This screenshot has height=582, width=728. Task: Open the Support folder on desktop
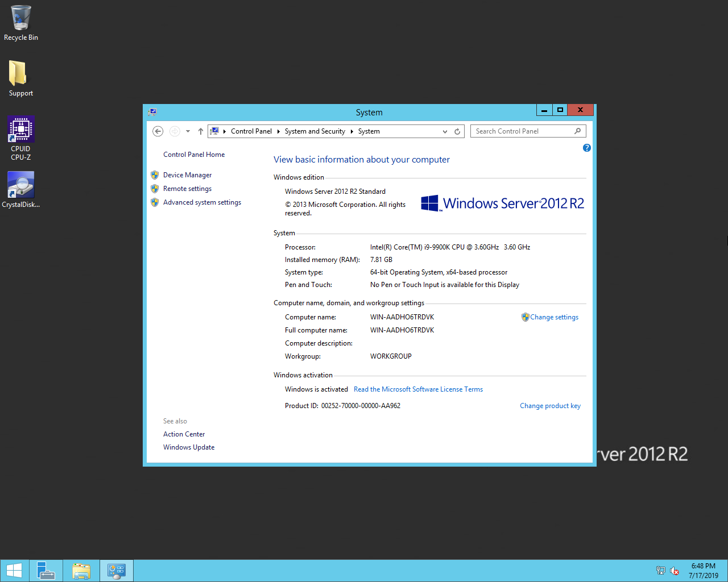tap(21, 78)
